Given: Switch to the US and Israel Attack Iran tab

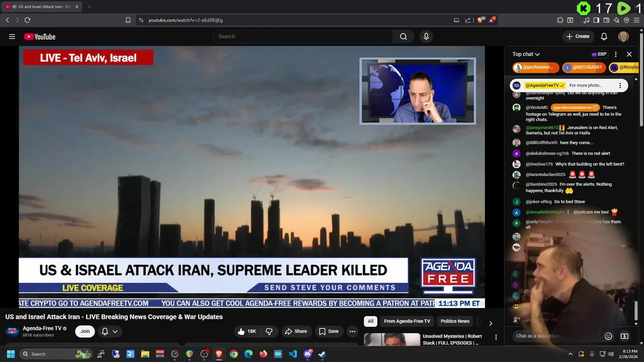Looking at the screenshot, I should pyautogui.click(x=41, y=7).
